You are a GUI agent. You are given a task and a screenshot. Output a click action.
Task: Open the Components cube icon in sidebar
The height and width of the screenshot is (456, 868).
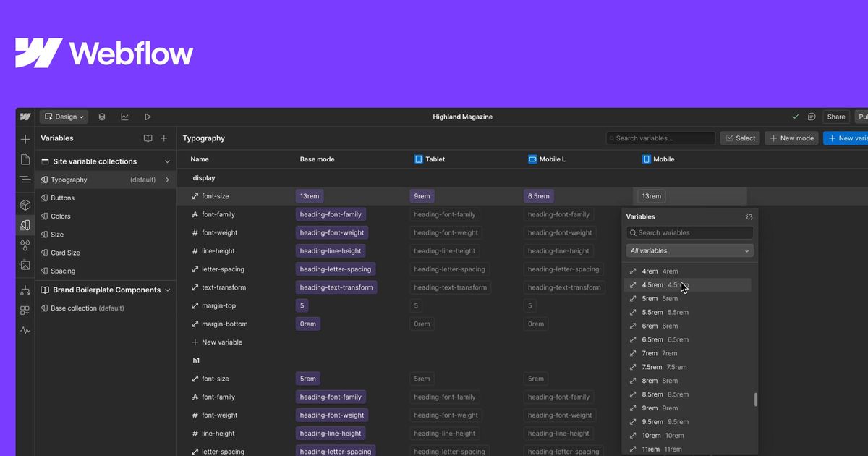pyautogui.click(x=25, y=206)
